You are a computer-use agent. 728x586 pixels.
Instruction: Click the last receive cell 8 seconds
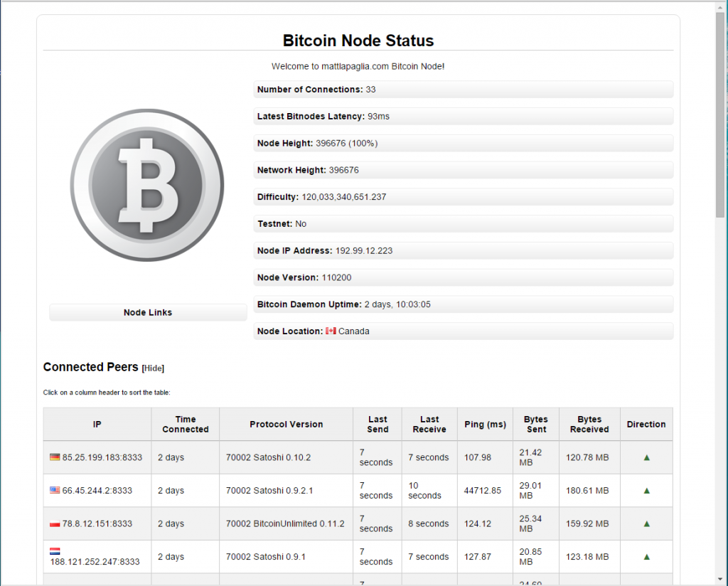pos(429,523)
